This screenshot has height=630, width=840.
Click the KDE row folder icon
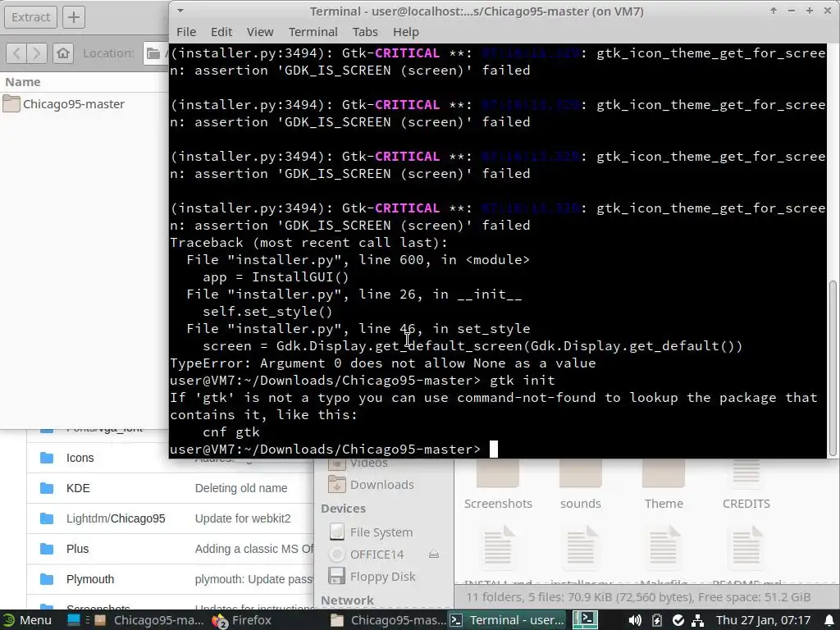coord(47,488)
